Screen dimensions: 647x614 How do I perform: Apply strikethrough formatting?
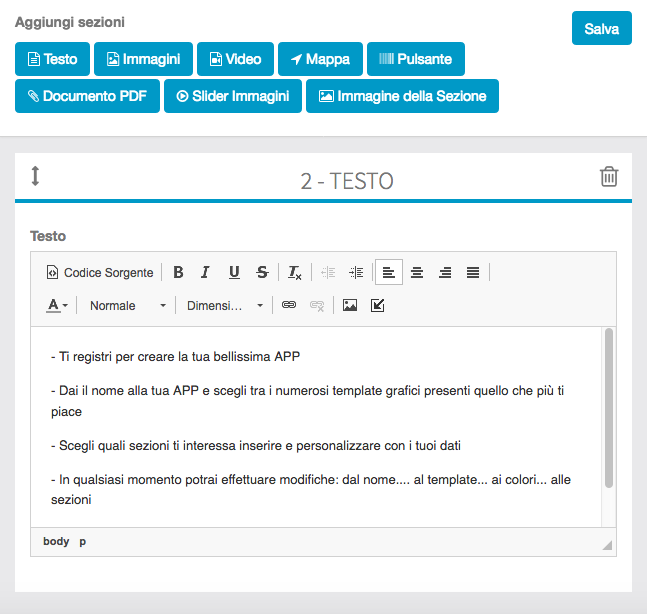[262, 272]
